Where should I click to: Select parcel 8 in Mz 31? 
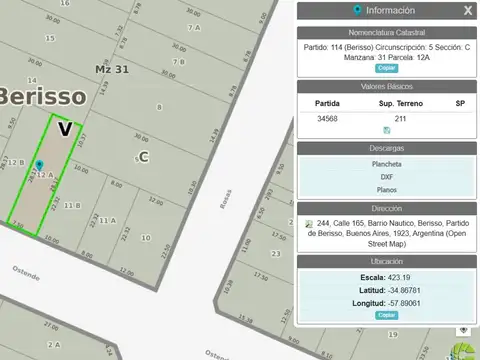point(159,107)
